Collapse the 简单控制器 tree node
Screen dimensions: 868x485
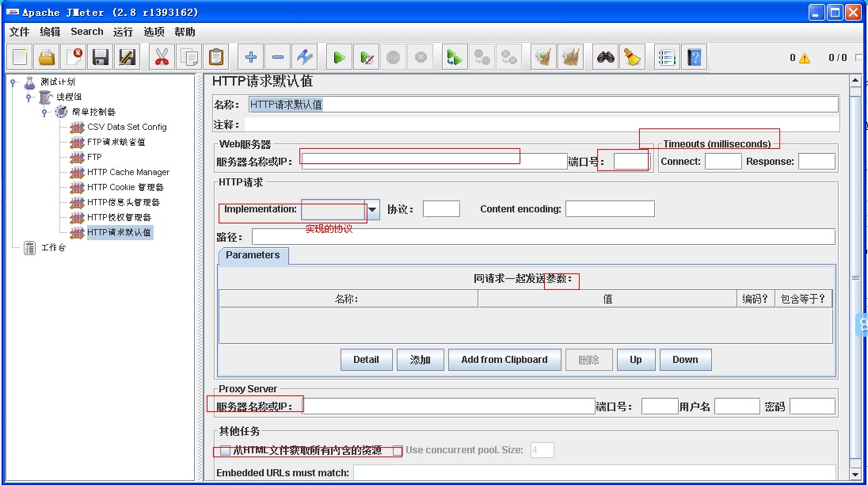click(x=45, y=112)
